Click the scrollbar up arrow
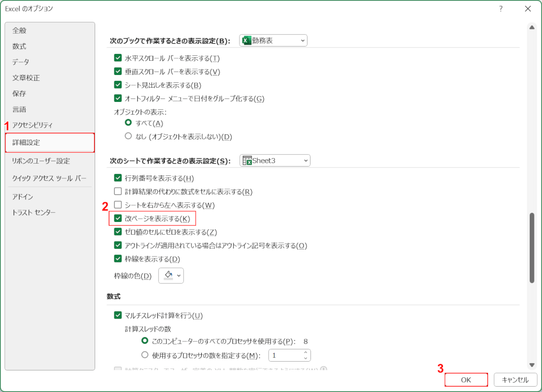542x392 pixels. pos(532,27)
